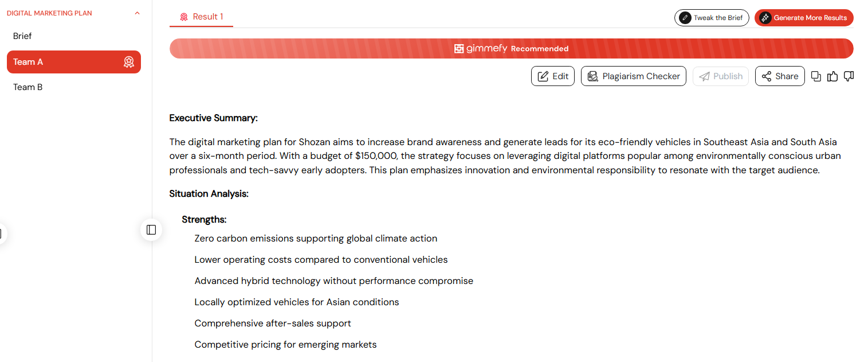Click the award ribbon icon on Team A

[x=129, y=62]
